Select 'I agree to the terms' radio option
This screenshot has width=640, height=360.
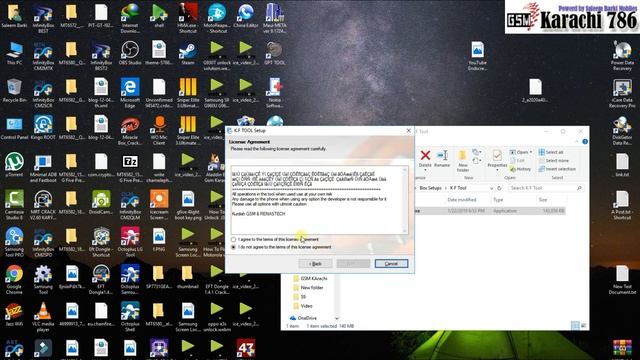(233, 240)
